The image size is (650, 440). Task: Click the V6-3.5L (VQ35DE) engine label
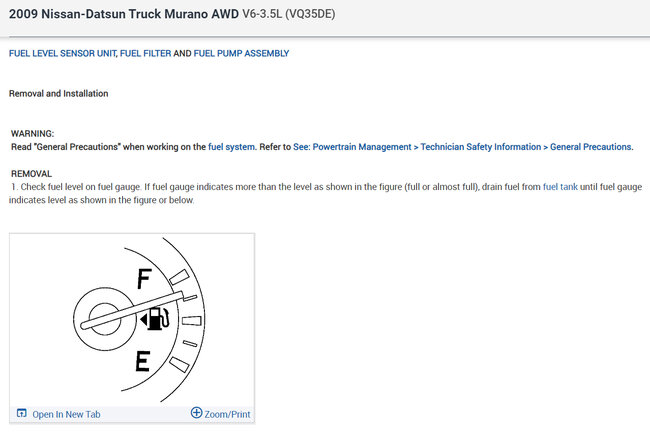click(289, 14)
